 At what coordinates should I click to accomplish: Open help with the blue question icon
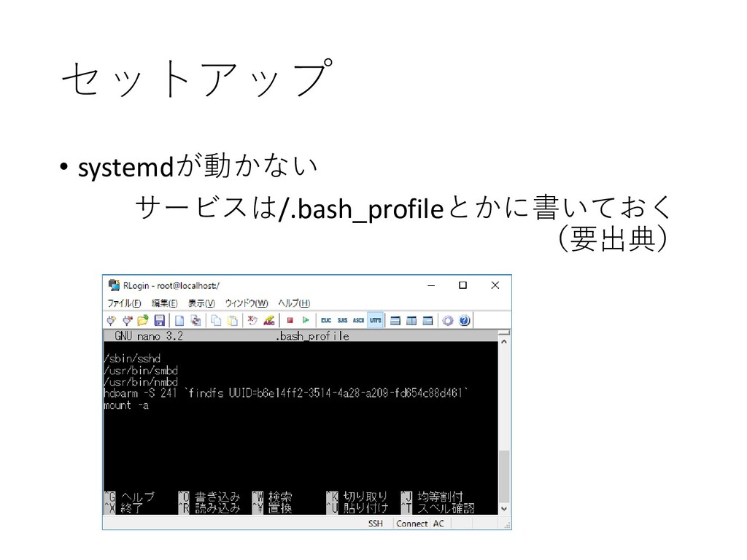point(465,321)
